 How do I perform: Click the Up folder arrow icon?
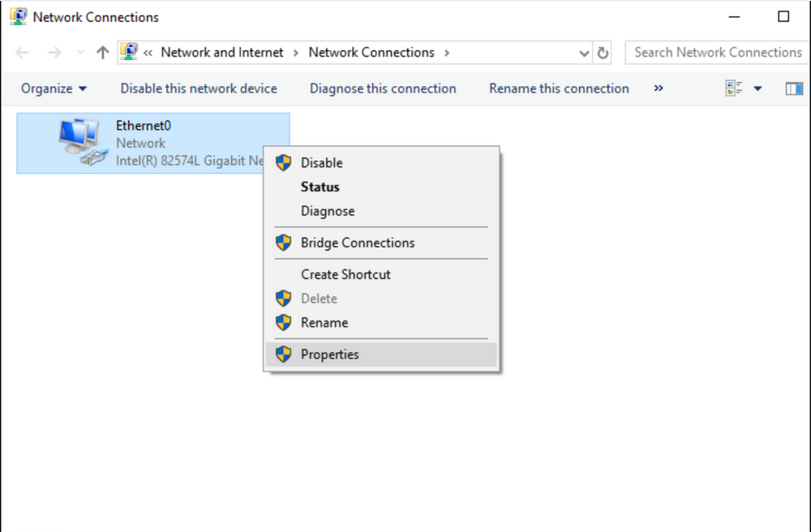click(102, 53)
